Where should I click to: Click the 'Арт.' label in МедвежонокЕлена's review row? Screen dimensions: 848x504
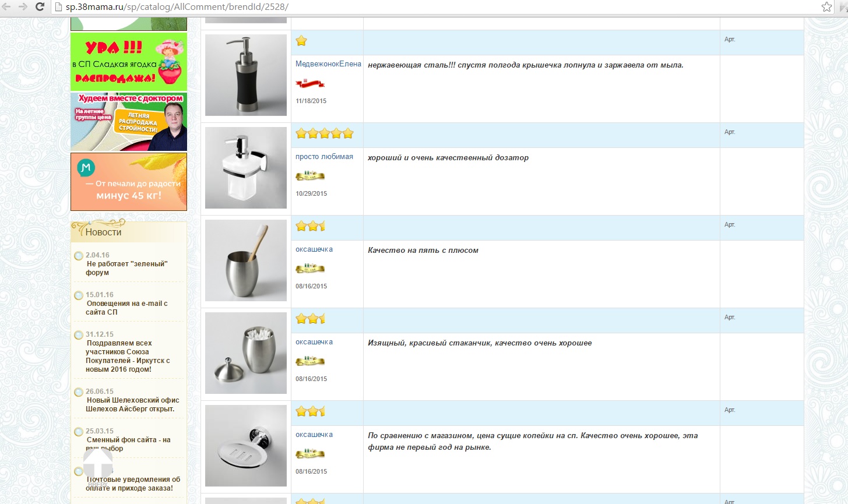[730, 40]
